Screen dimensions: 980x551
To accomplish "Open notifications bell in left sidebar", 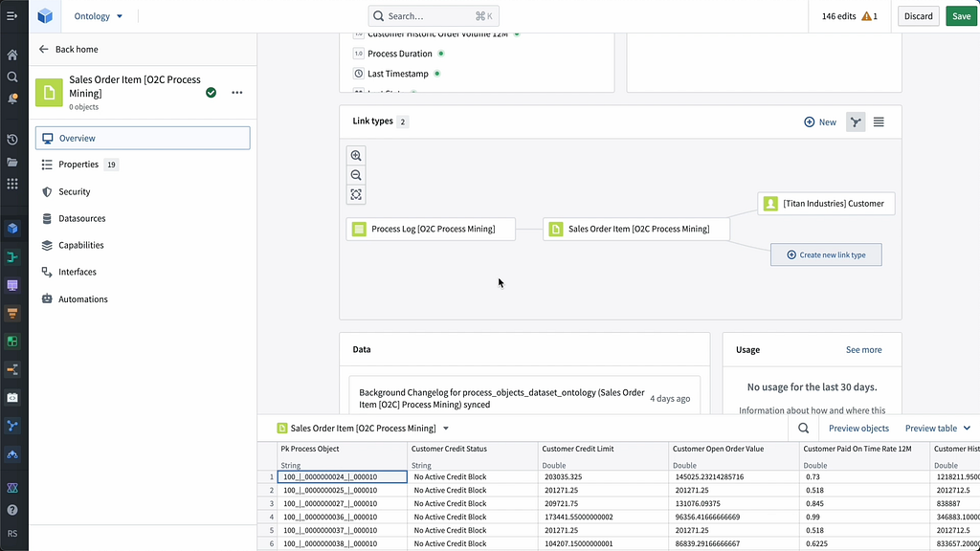I will 12,99.
